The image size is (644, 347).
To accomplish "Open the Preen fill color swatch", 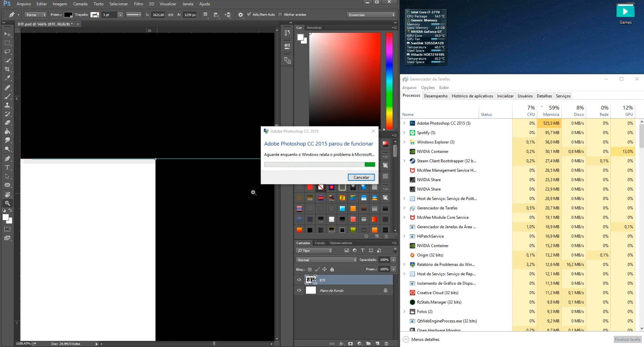I will click(x=68, y=15).
